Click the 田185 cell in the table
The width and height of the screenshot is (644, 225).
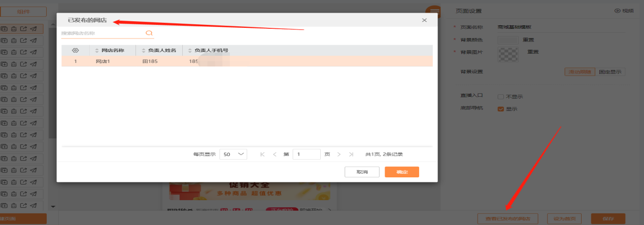150,61
